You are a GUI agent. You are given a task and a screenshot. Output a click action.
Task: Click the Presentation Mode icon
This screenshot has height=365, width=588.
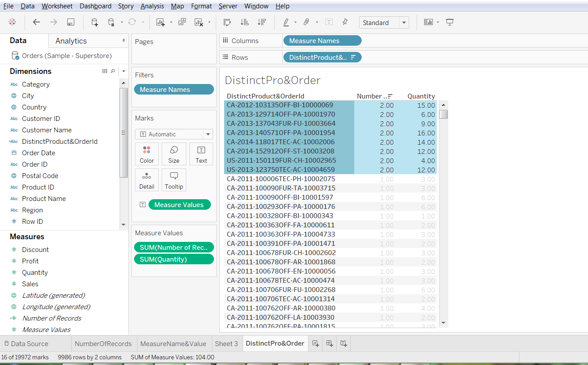click(x=450, y=22)
